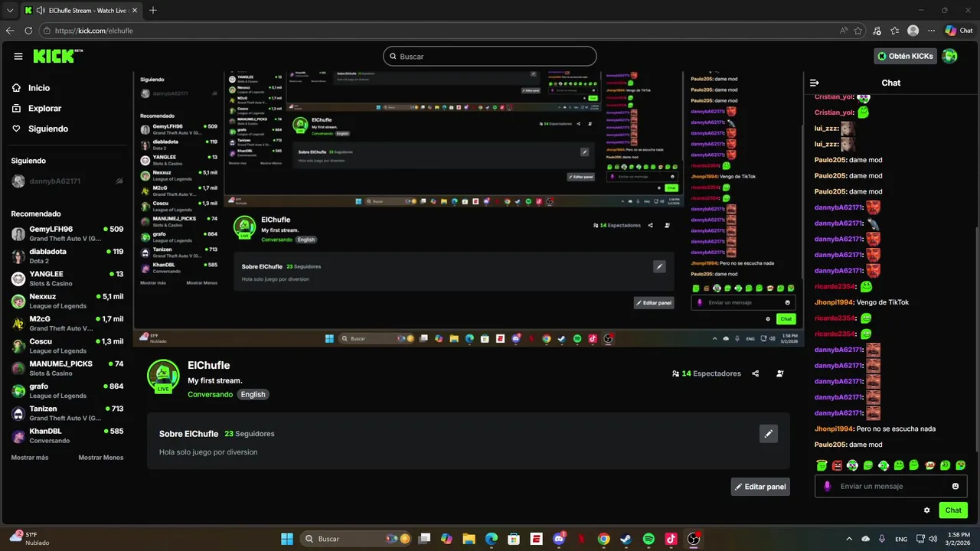Click the Enviar un mensaje chat input
The image size is (980, 551).
[891, 486]
